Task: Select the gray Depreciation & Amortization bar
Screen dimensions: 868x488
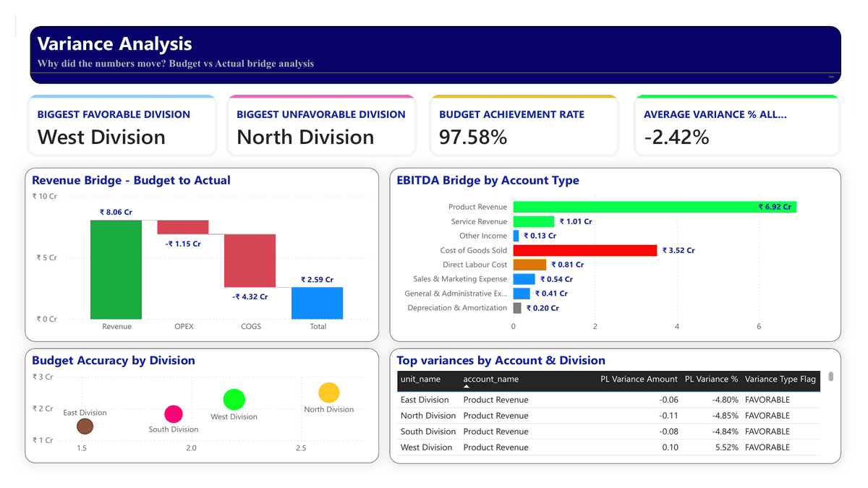Action: (x=517, y=308)
